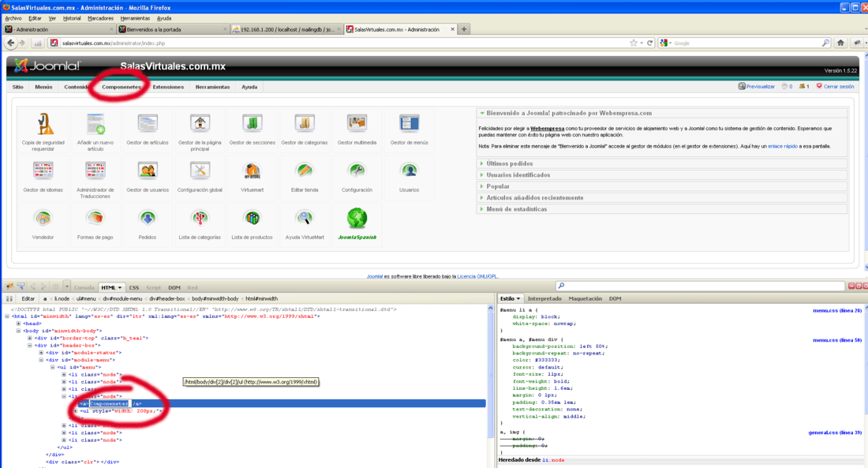Open the Usuarios icon
The image size is (868, 468).
409,171
